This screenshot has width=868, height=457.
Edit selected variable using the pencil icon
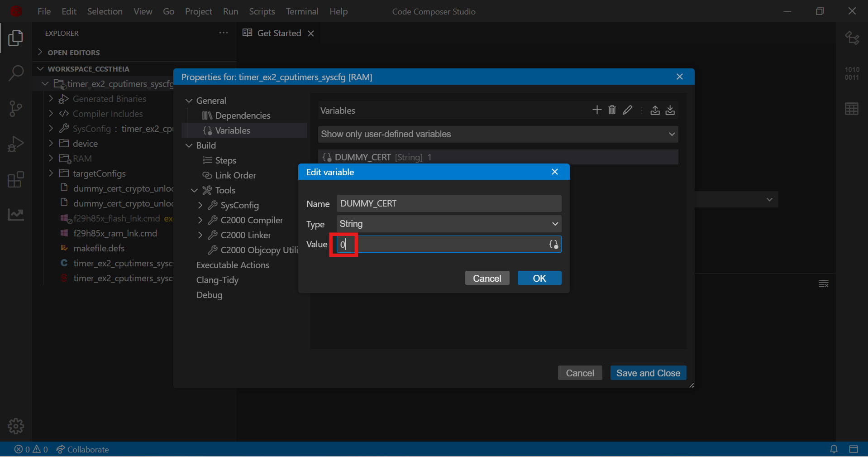point(627,110)
